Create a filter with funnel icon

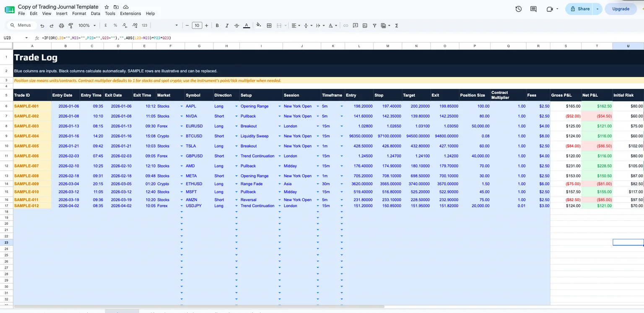click(374, 26)
